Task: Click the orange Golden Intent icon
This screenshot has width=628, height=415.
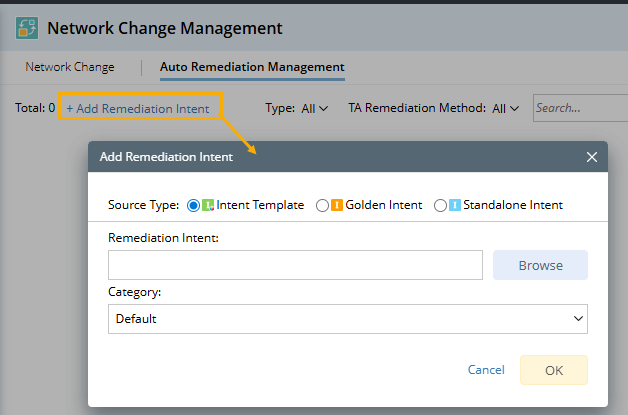Action: (337, 205)
